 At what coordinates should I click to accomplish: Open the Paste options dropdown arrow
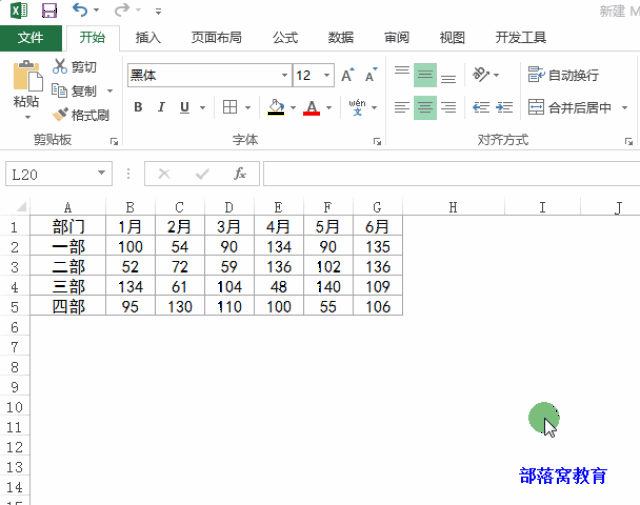coord(27,118)
